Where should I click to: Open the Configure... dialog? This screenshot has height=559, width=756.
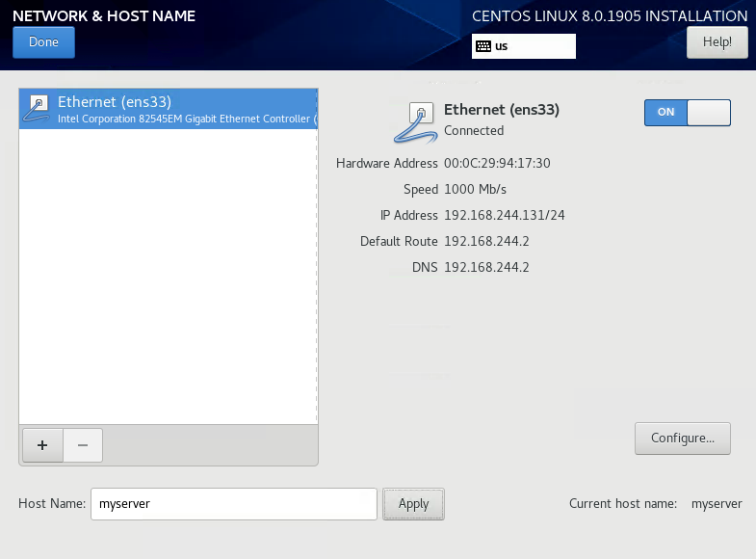pyautogui.click(x=682, y=439)
